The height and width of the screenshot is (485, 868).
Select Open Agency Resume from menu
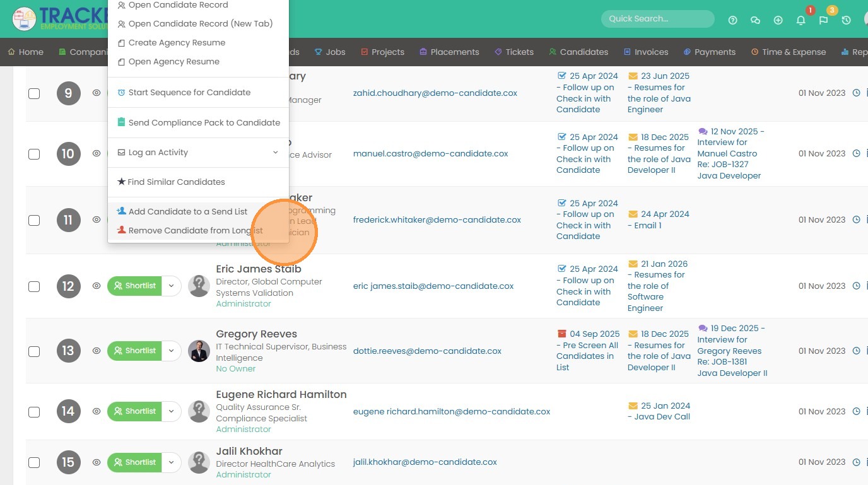tap(199, 62)
